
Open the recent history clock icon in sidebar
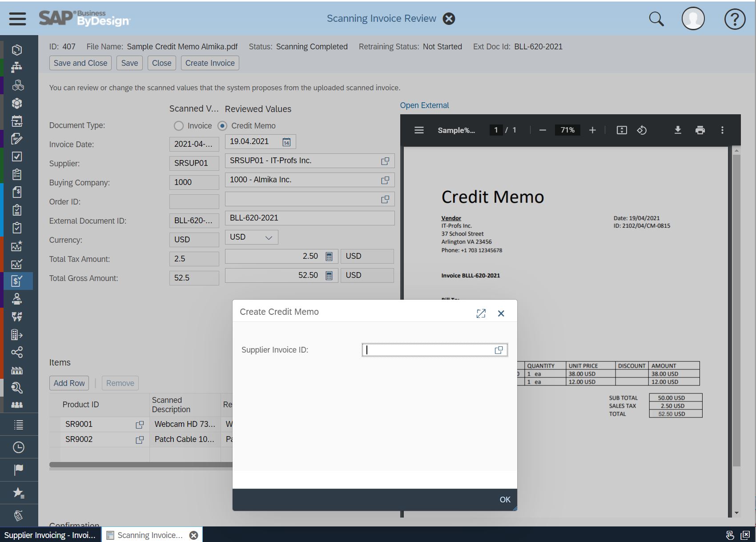pos(18,447)
